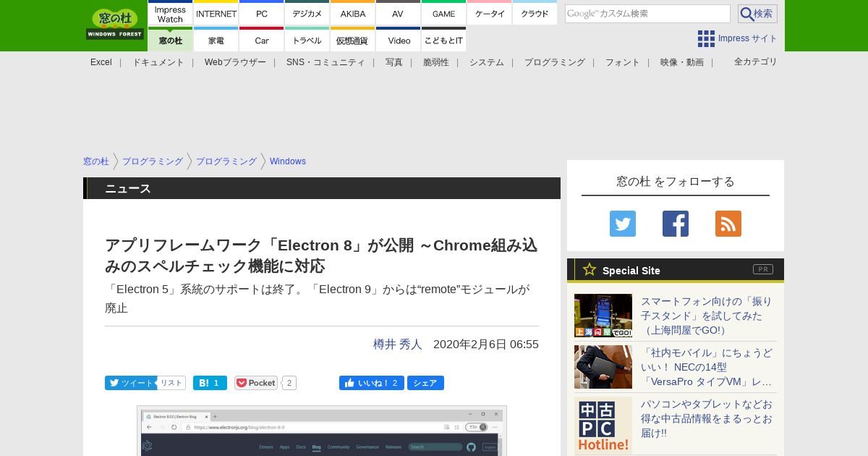
Task: Focus the Google custom search field
Action: point(647,14)
